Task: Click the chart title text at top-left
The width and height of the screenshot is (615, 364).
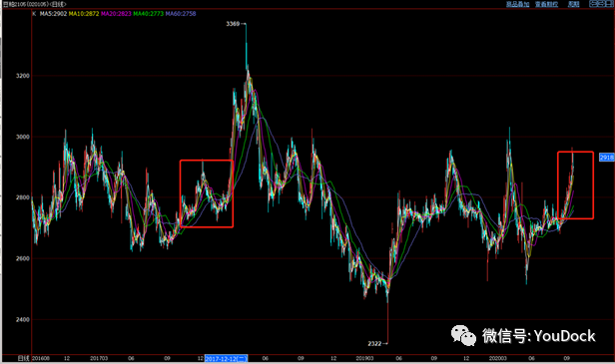Action: point(35,4)
